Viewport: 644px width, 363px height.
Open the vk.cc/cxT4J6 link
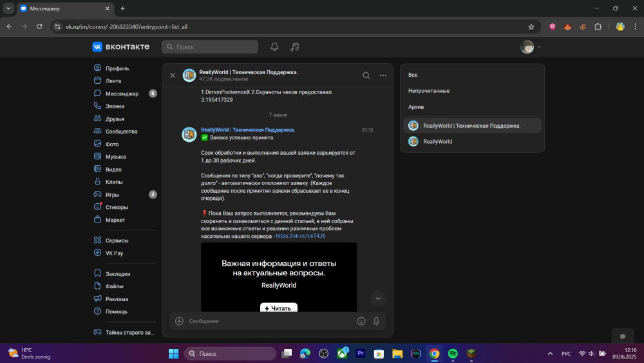click(x=301, y=236)
